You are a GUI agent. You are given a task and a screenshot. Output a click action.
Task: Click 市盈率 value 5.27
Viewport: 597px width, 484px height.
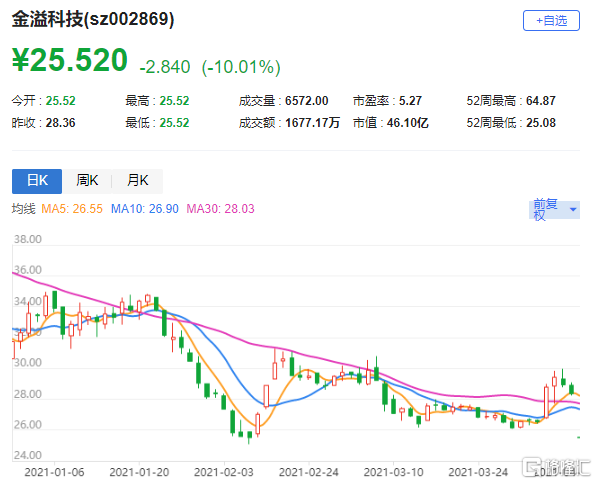pyautogui.click(x=410, y=101)
